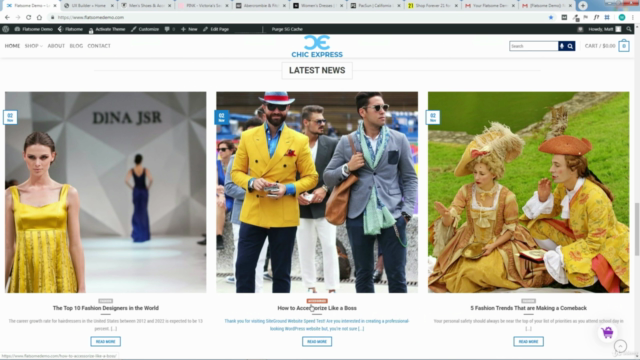This screenshot has height=360, width=640.
Task: Open the Fashion Trends Comeback image
Action: [x=529, y=192]
